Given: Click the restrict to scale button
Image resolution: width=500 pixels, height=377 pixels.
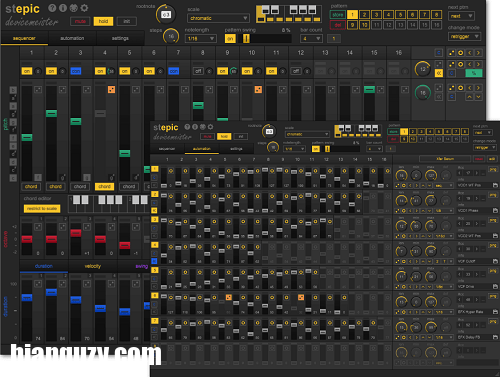Looking at the screenshot, I should click(x=42, y=209).
